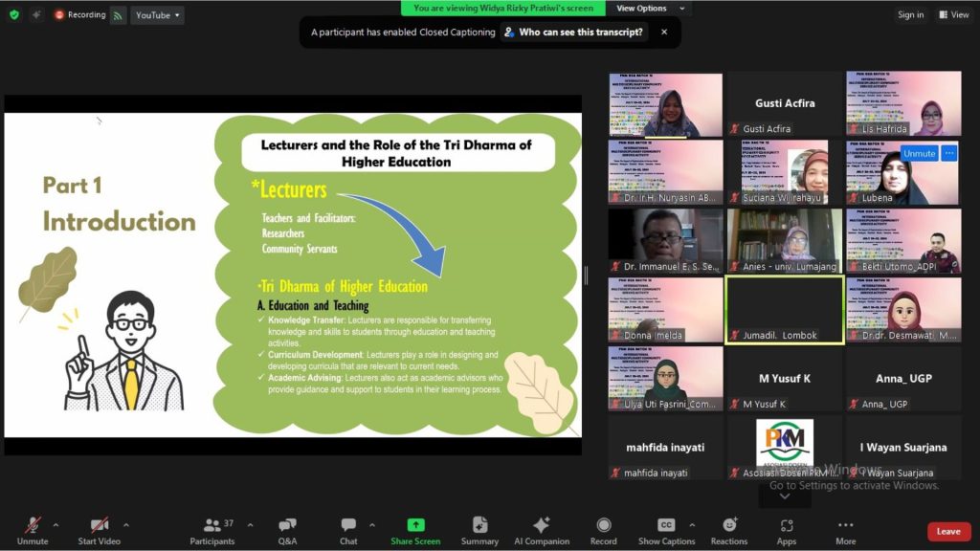Open the Apps panel
The width and height of the screenshot is (980, 551).
(787, 525)
